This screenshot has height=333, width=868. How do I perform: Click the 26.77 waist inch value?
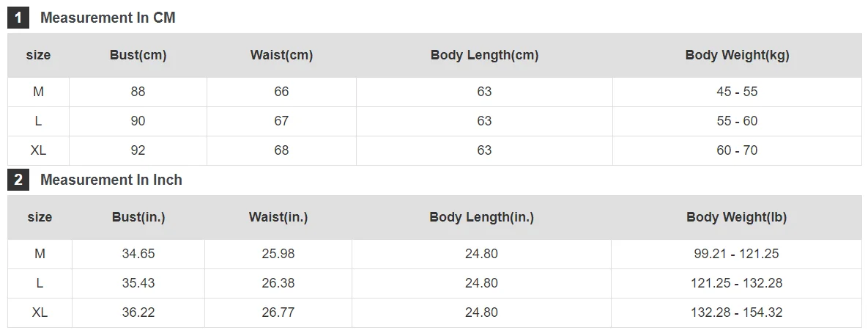(278, 312)
